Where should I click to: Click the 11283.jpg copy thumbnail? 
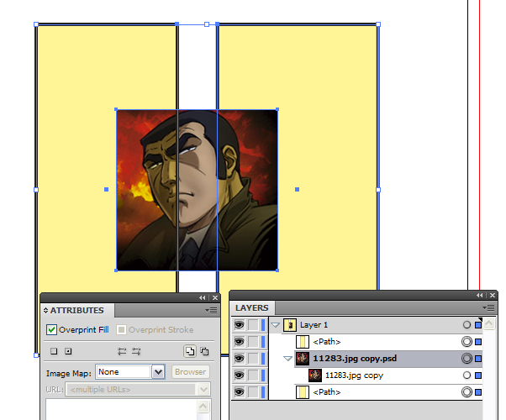point(315,375)
